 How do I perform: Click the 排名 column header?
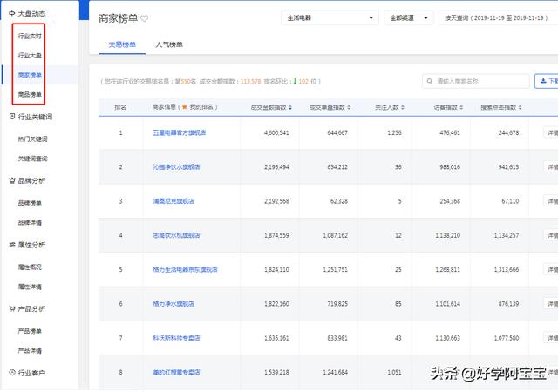(120, 107)
